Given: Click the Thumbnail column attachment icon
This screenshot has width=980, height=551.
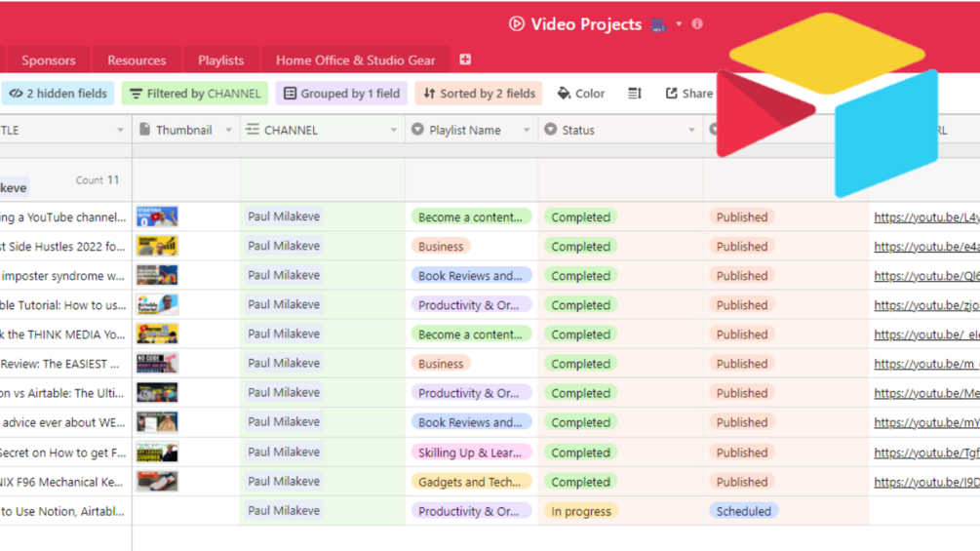Looking at the screenshot, I should click(145, 130).
